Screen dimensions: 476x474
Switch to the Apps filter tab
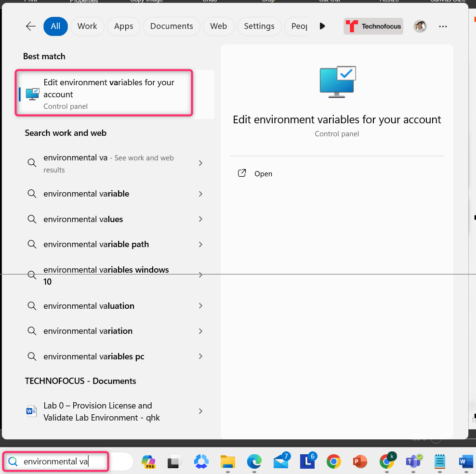coord(123,26)
